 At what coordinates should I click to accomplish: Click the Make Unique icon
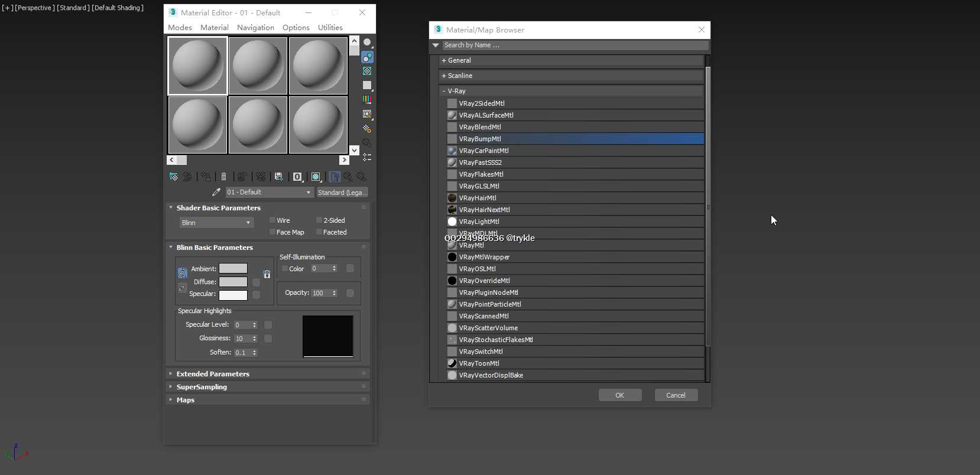[x=261, y=177]
